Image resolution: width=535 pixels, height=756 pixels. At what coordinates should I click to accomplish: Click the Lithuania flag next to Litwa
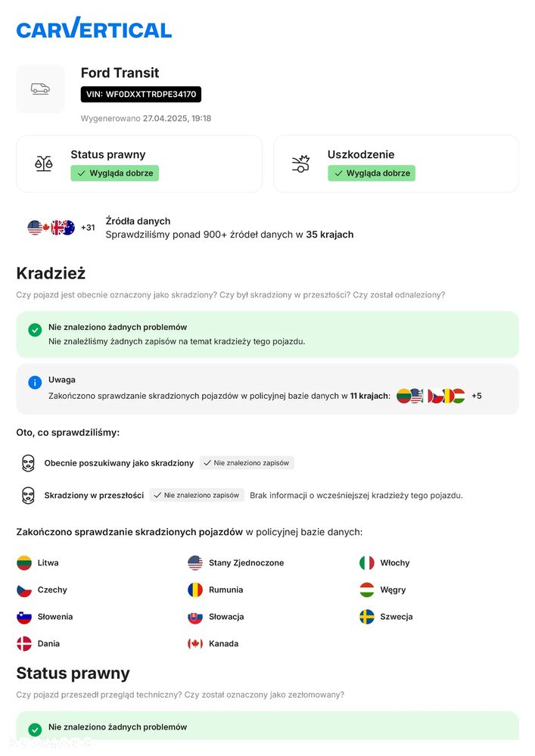coord(24,563)
